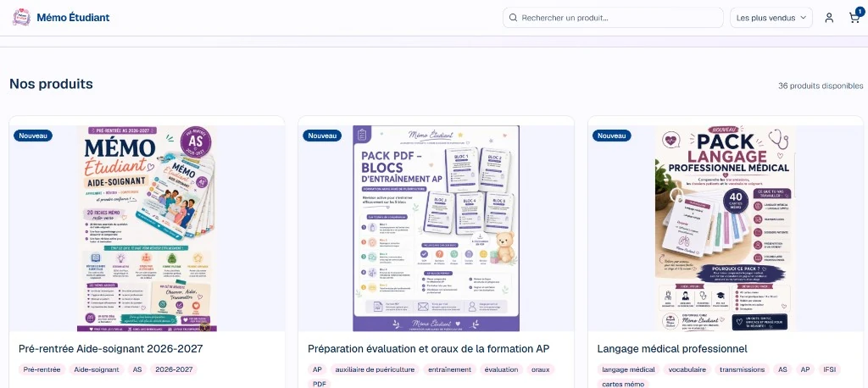Select the transmissions tag
Viewport: 868px width, 388px height.
742,369
